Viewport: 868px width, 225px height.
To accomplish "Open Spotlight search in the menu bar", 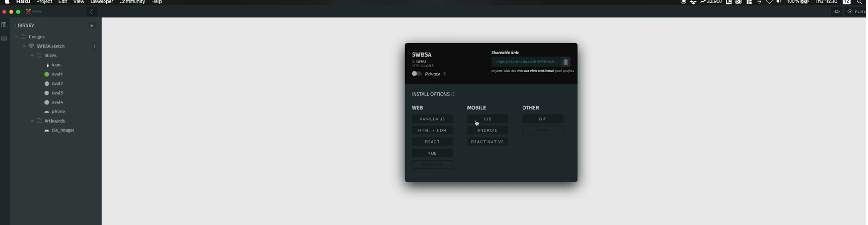I will pos(859,2).
